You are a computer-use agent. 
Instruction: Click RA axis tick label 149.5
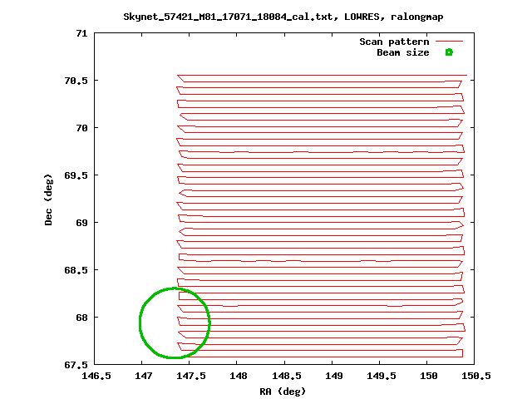click(x=382, y=376)
